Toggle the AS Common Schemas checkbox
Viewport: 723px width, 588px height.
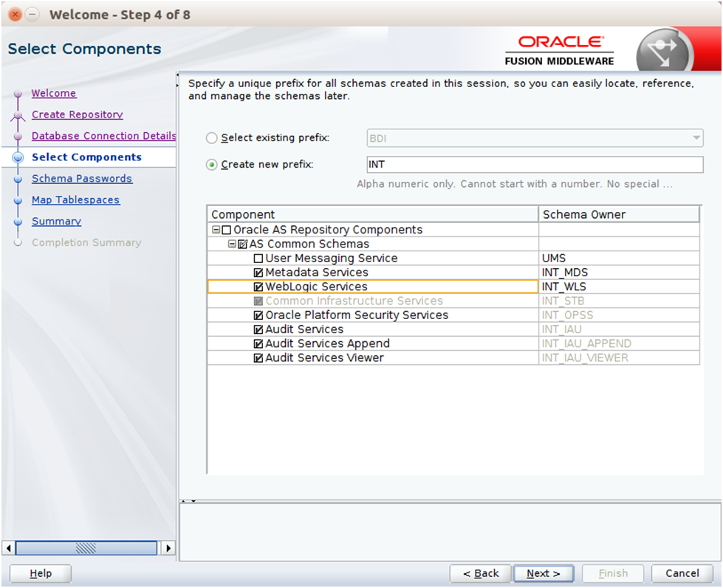click(x=242, y=244)
